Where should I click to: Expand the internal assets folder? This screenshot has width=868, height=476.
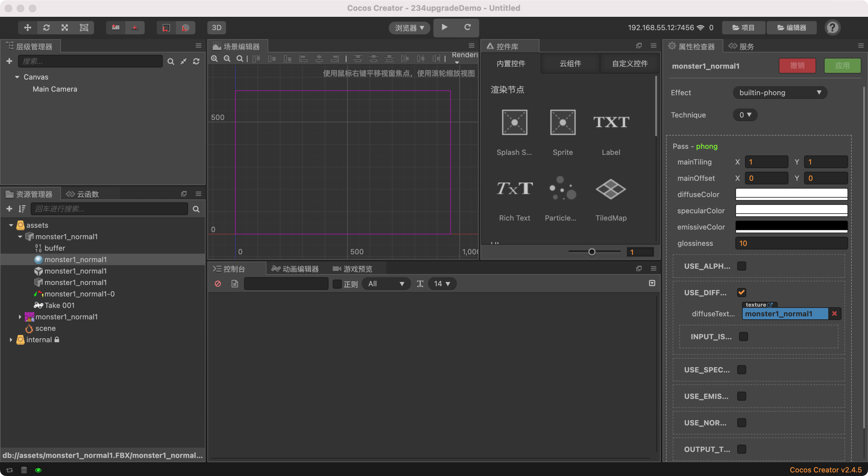[11, 340]
